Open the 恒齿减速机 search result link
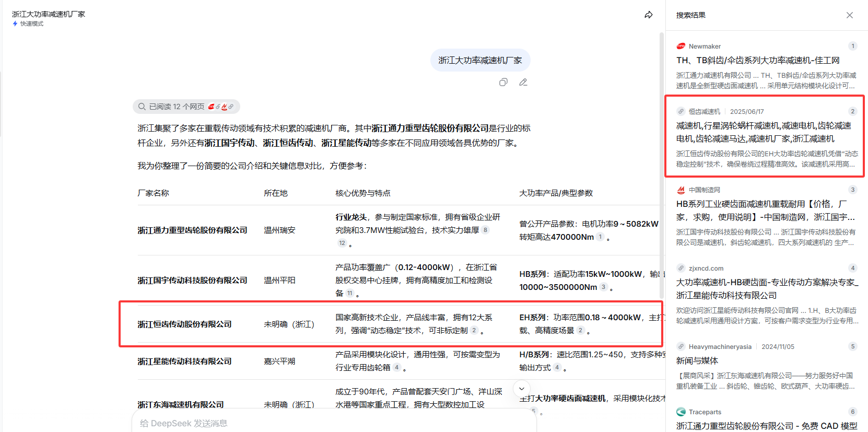 (x=764, y=132)
